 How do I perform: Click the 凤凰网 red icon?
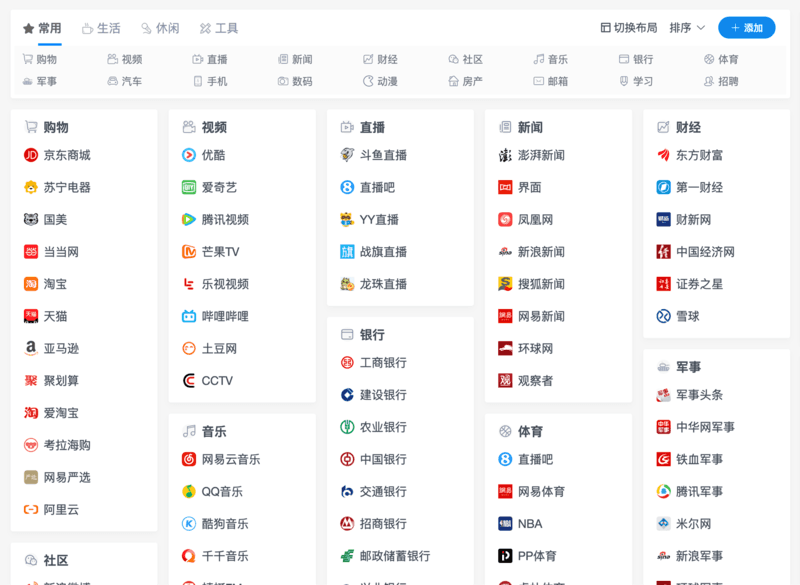click(x=505, y=219)
